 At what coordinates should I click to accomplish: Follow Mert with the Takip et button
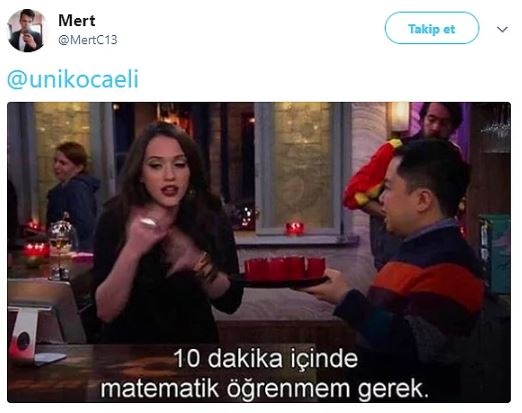432,28
